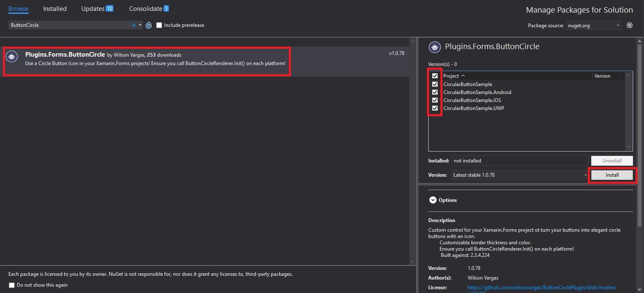Switch to the Installed tab
Viewport: 644px width, 293px height.
click(55, 8)
